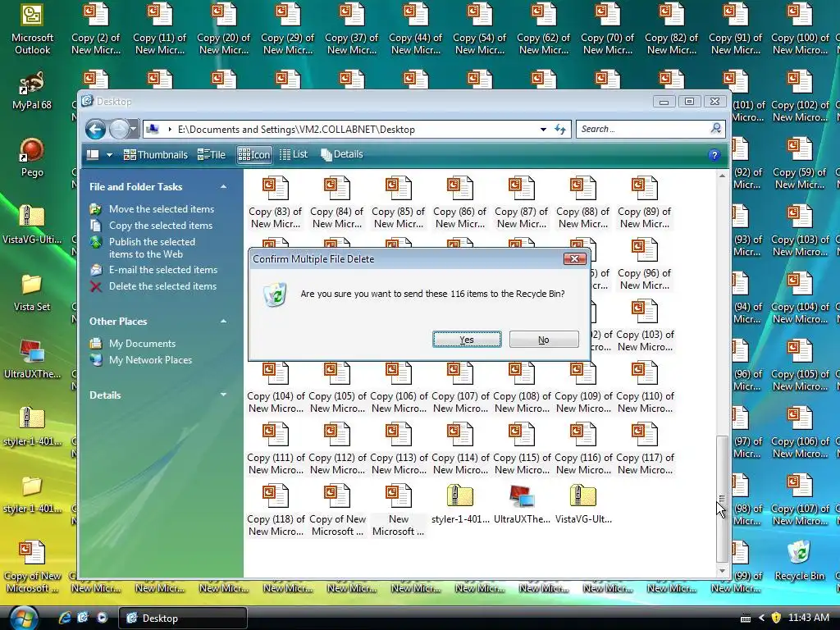The image size is (840, 630).
Task: Click the pane layout icon in toolbar
Action: click(93, 155)
